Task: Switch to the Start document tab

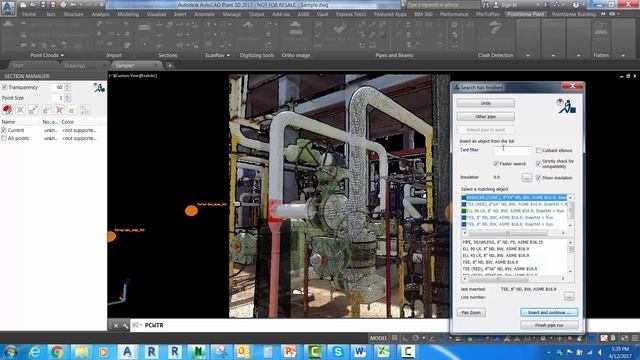Action: coord(18,65)
